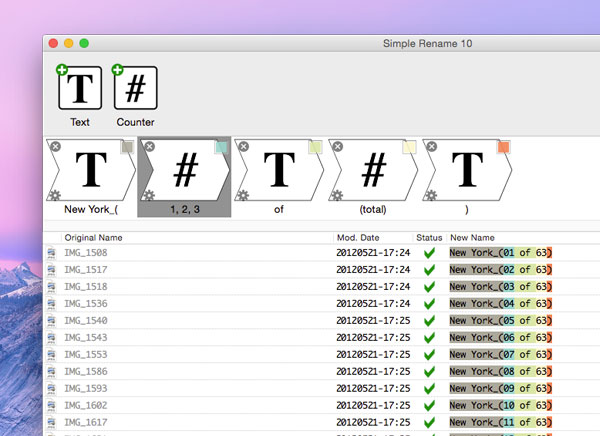Remove the '1, 2, 3' counter block
The image size is (600, 436).
(150, 147)
